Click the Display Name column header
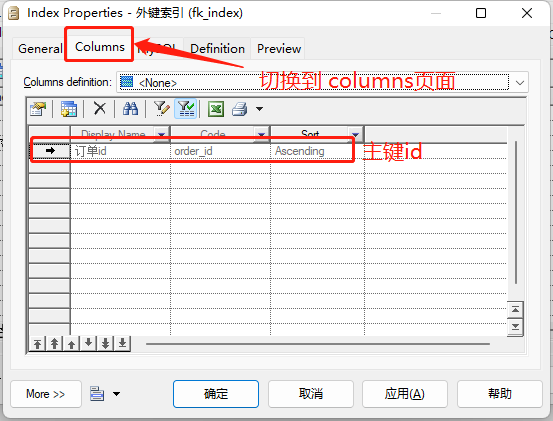The width and height of the screenshot is (553, 421). 113,134
